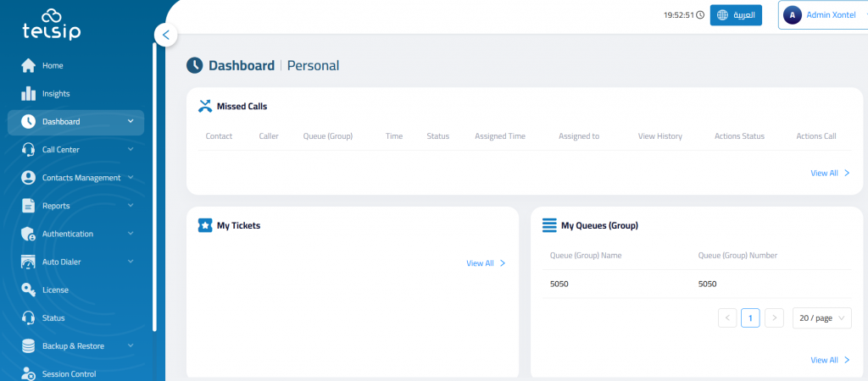868x381 pixels.
Task: Click the sidebar vertical scrollbar
Action: 154,186
